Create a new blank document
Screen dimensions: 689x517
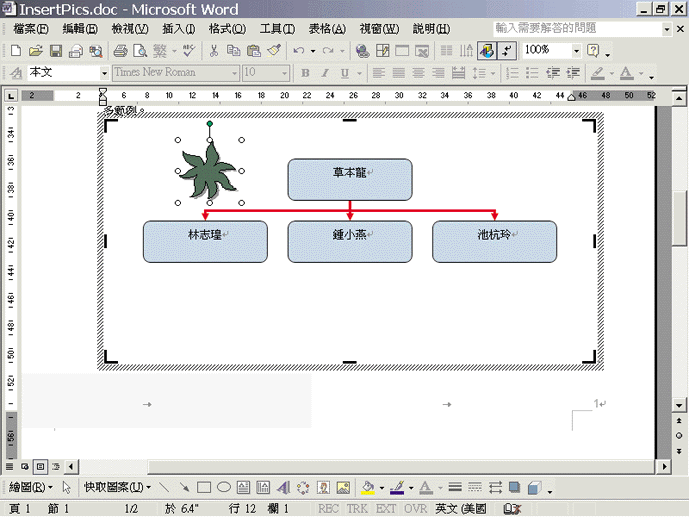16,51
